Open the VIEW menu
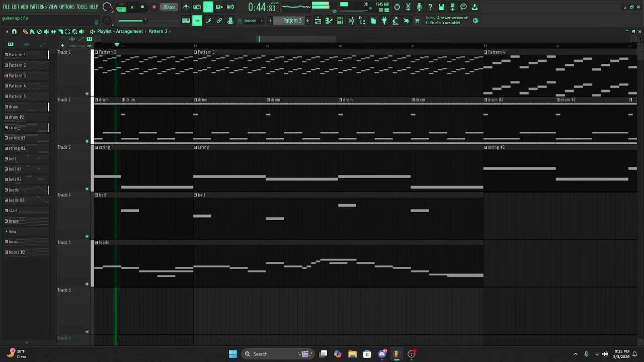Viewport: 644px width, 362px height. pyautogui.click(x=53, y=7)
